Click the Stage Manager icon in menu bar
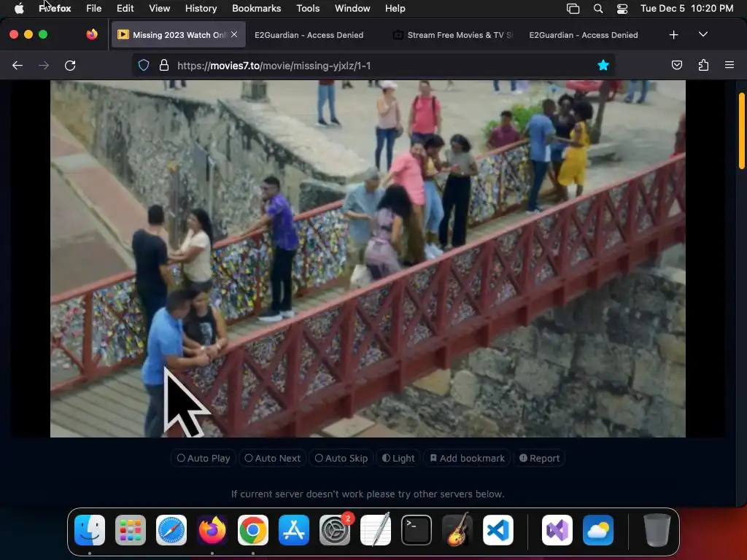Image resolution: width=747 pixels, height=560 pixels. [x=573, y=9]
